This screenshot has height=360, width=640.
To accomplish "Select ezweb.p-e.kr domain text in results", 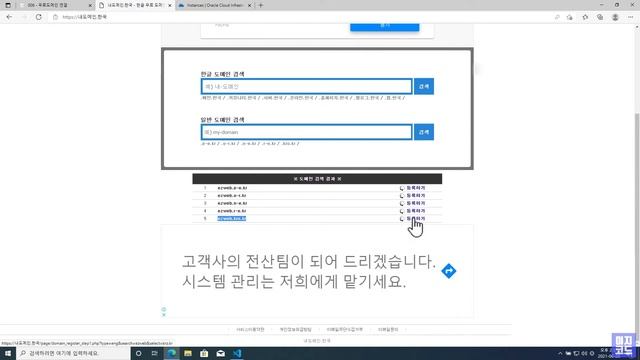I will tap(232, 188).
